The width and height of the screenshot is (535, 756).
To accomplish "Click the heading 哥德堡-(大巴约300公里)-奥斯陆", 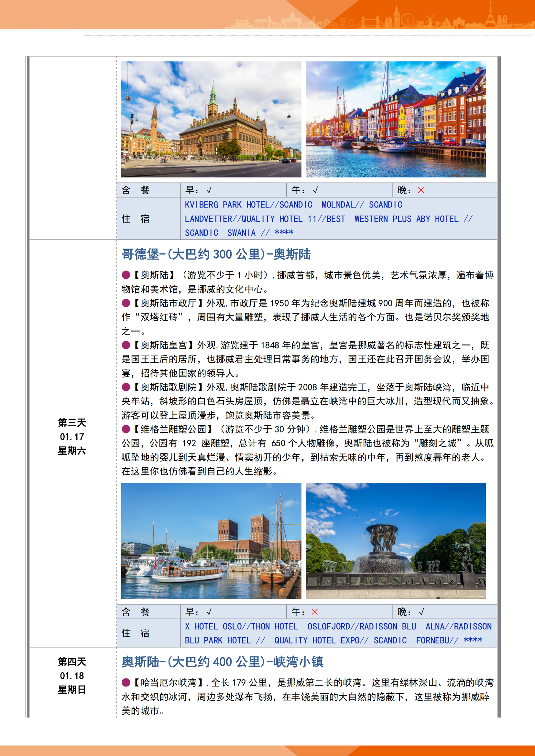I will tap(216, 254).
